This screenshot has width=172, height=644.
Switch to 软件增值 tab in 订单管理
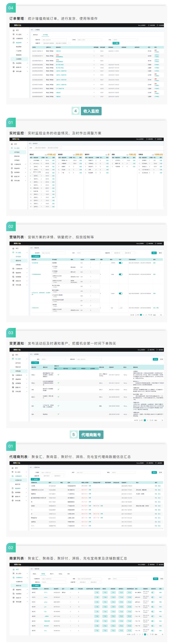(45, 35)
